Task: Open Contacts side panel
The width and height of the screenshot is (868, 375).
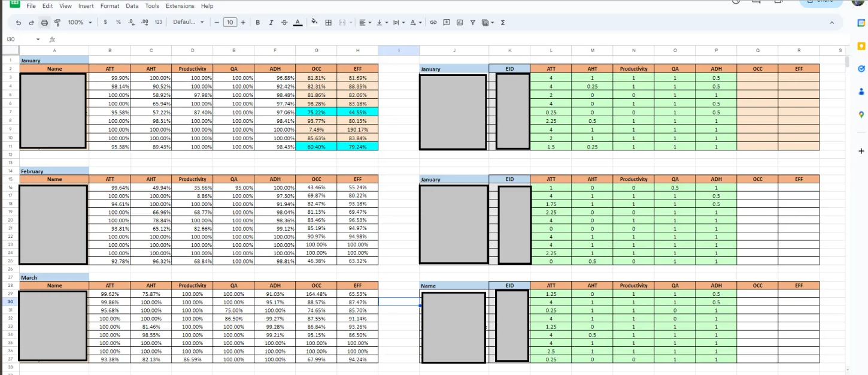Action: pos(861,92)
